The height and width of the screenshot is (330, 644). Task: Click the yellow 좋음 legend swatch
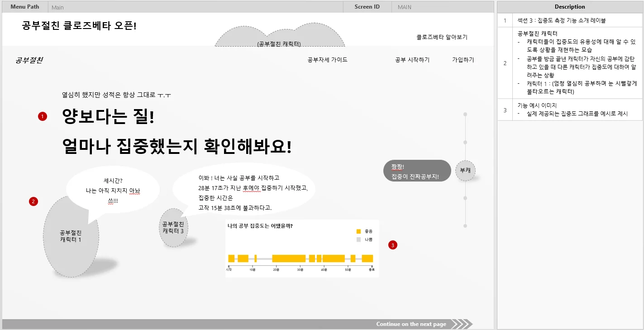click(x=359, y=231)
